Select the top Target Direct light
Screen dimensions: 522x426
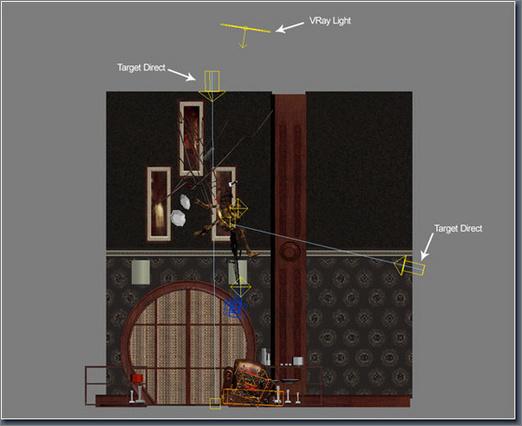(x=212, y=86)
